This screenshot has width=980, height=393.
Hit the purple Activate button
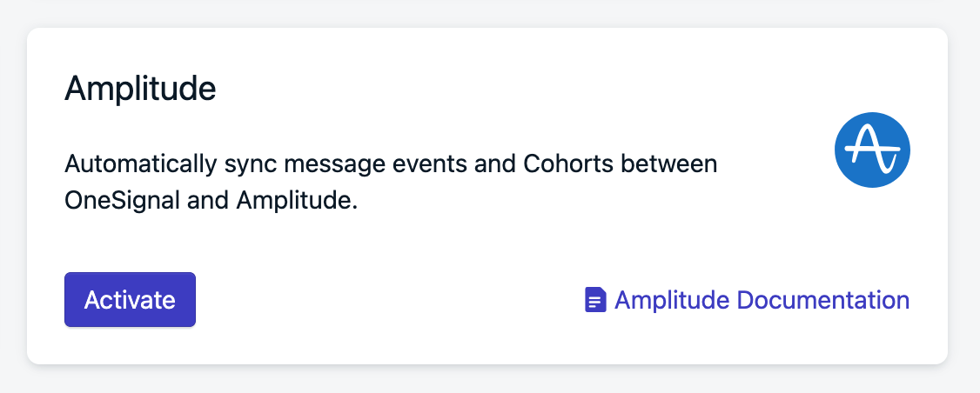130,300
